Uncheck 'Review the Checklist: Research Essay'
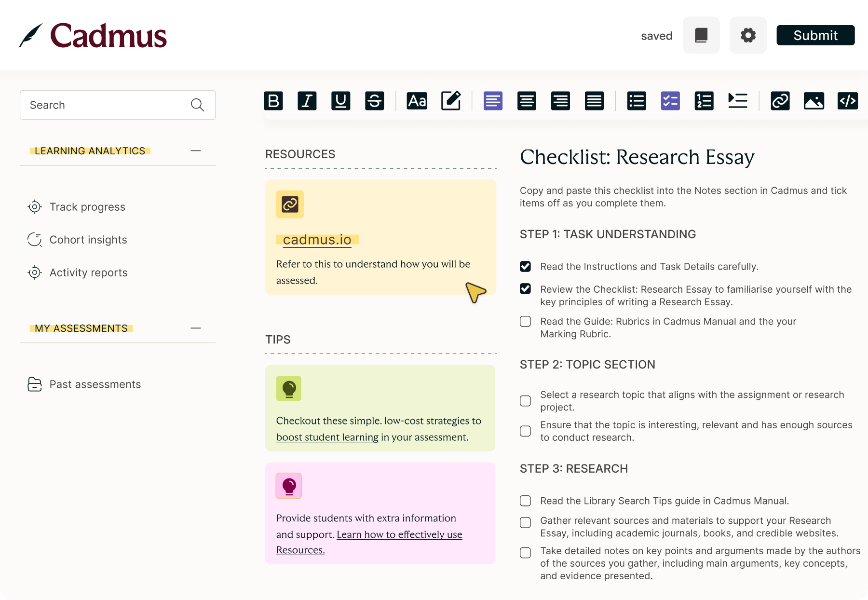The image size is (868, 600). [x=525, y=289]
